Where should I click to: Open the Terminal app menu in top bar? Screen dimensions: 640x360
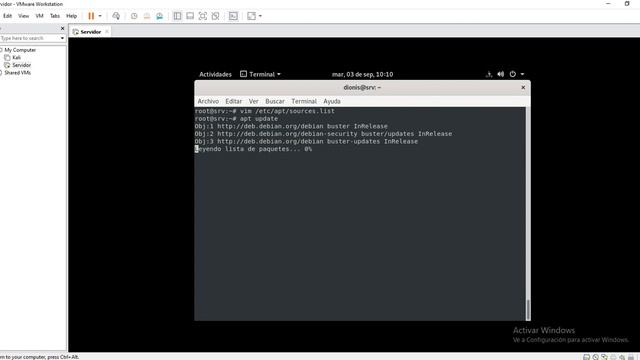coord(260,74)
